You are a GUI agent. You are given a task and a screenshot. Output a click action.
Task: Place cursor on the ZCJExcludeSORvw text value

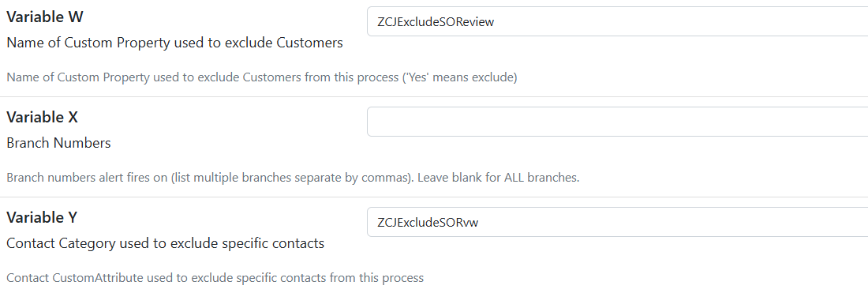coord(428,222)
